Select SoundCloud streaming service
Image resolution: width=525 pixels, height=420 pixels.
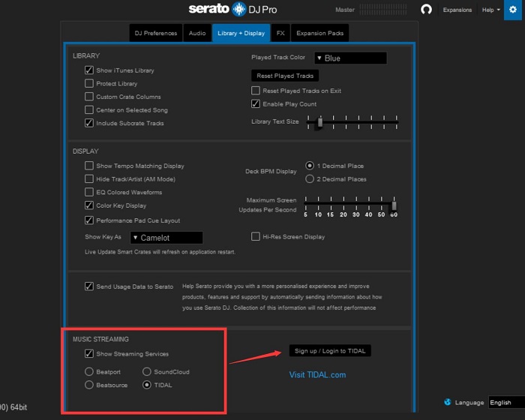pyautogui.click(x=147, y=371)
